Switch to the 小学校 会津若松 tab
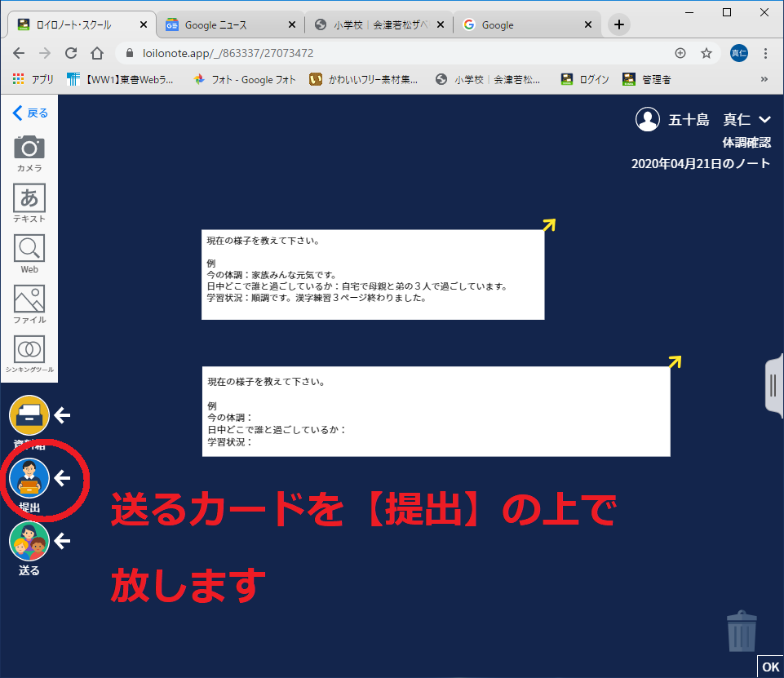Screen dimensions: 784x678 pos(380,24)
